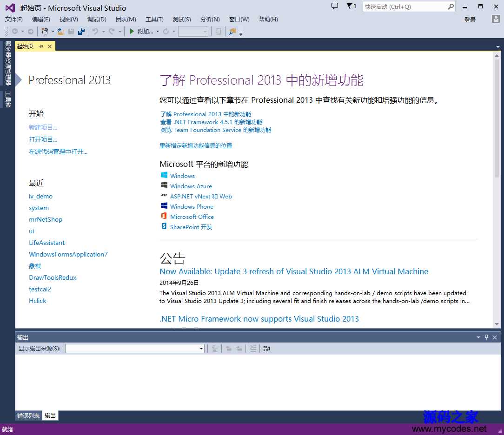Expand the Attach (附加) dropdown arrow
Image resolution: width=504 pixels, height=435 pixels.
pyautogui.click(x=158, y=32)
